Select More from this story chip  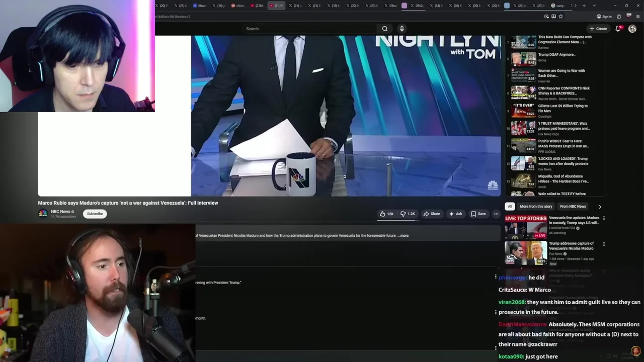[x=536, y=206]
